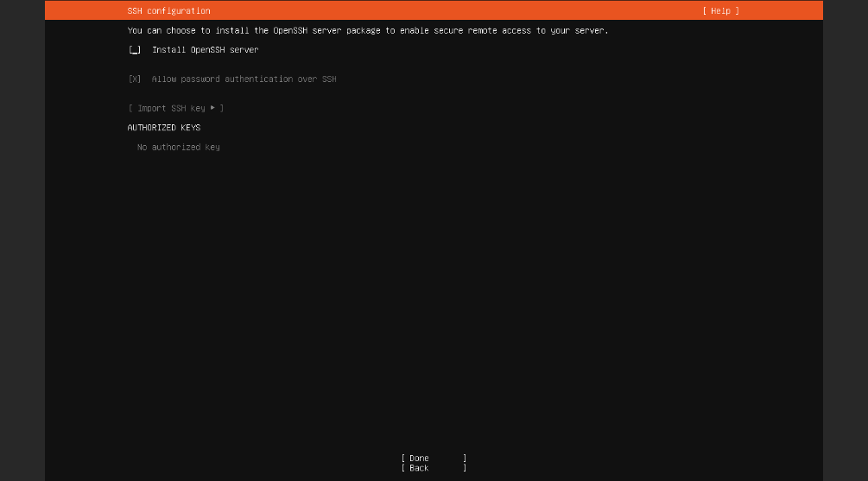This screenshot has width=868, height=481.
Task: Click the [X] mark for password authentication
Action: [135, 79]
